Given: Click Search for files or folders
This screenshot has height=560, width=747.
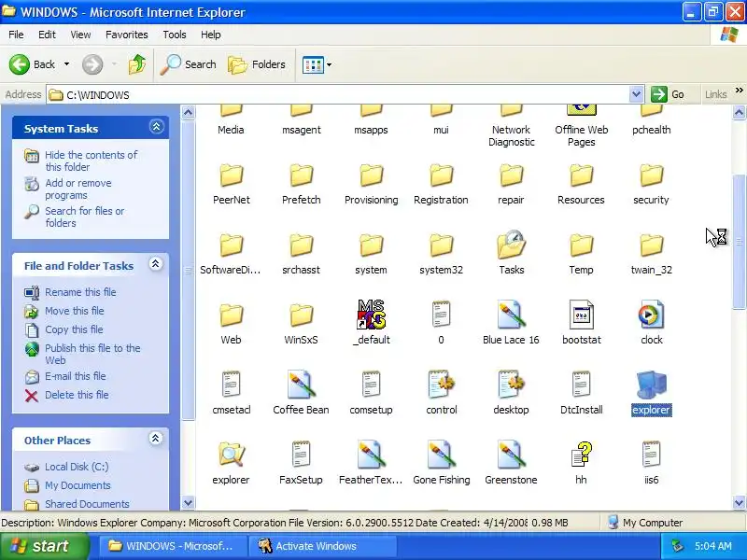Looking at the screenshot, I should 84,217.
